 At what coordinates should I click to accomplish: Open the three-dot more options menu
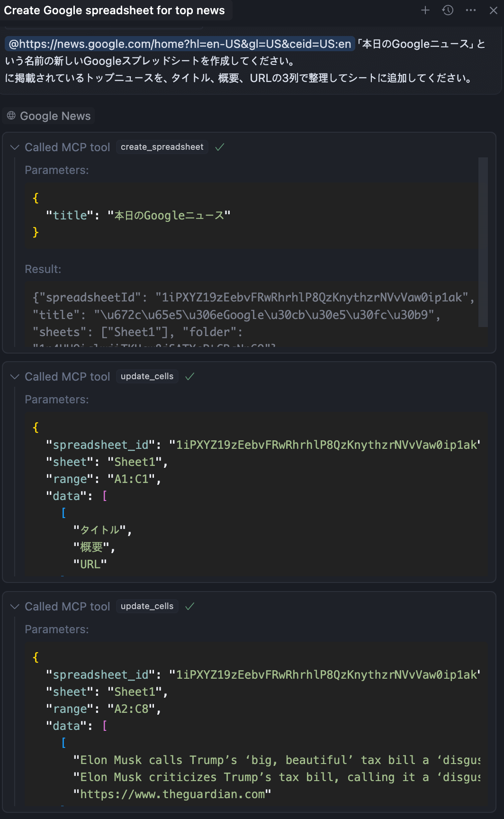click(470, 10)
